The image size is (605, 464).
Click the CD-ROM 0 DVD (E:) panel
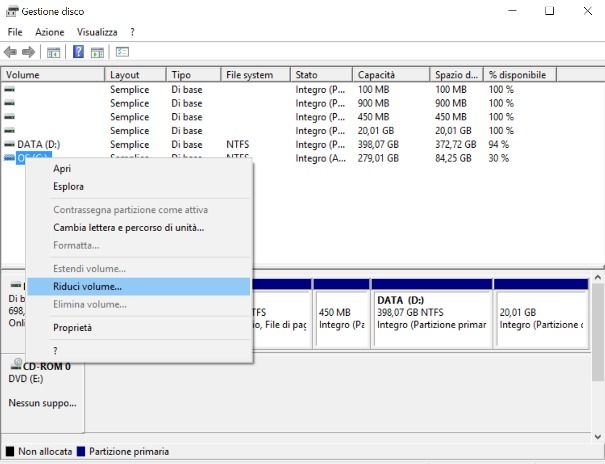pyautogui.click(x=42, y=393)
